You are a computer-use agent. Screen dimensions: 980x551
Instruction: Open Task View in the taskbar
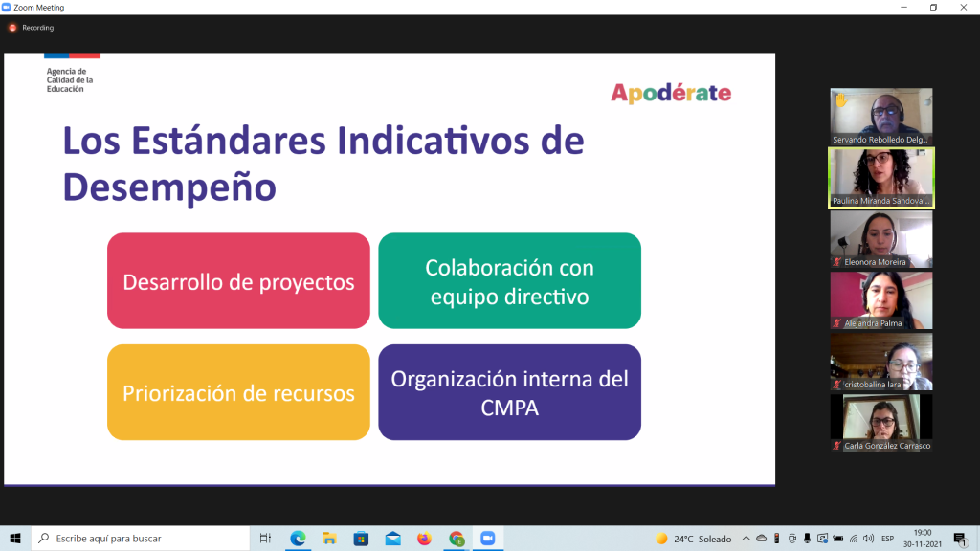(x=265, y=539)
